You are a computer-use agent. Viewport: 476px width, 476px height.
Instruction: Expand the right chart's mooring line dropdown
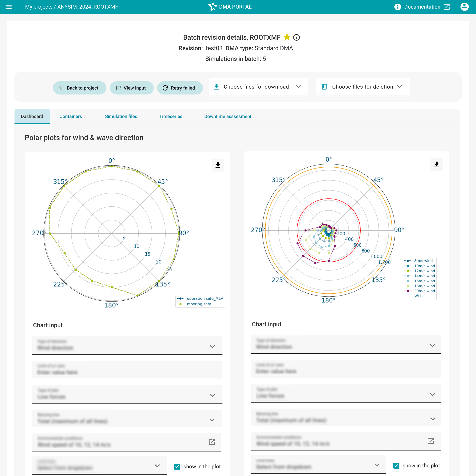tap(346, 418)
